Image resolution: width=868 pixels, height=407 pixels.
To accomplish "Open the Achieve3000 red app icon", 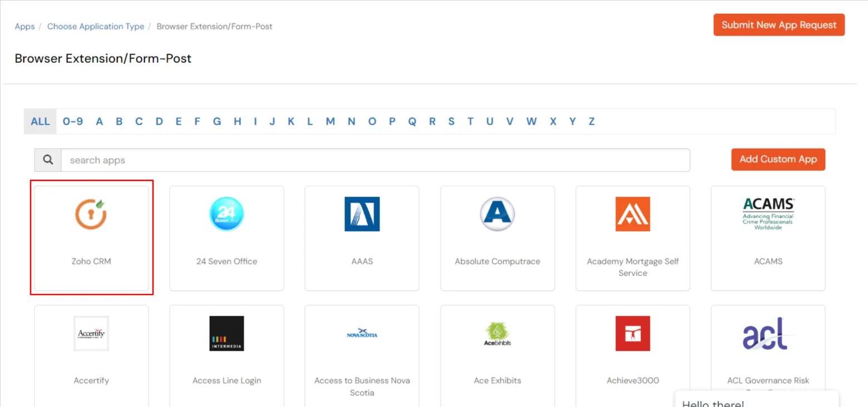I will pos(632,334).
